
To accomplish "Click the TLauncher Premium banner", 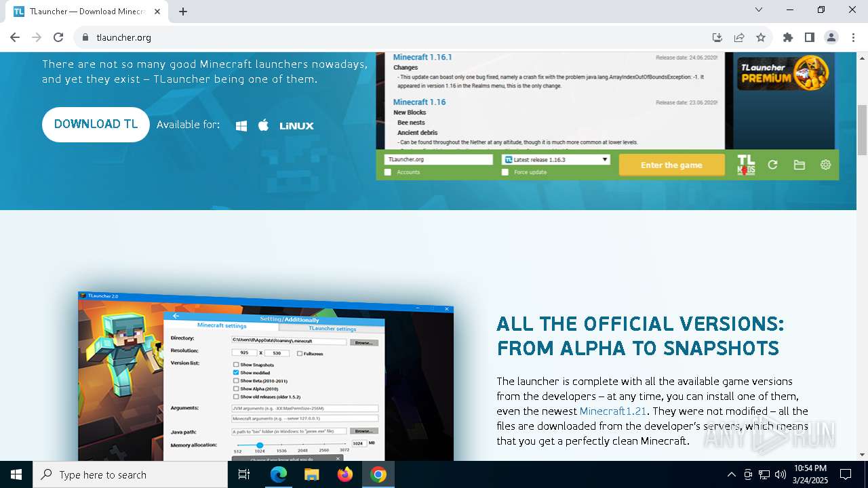I will click(784, 73).
